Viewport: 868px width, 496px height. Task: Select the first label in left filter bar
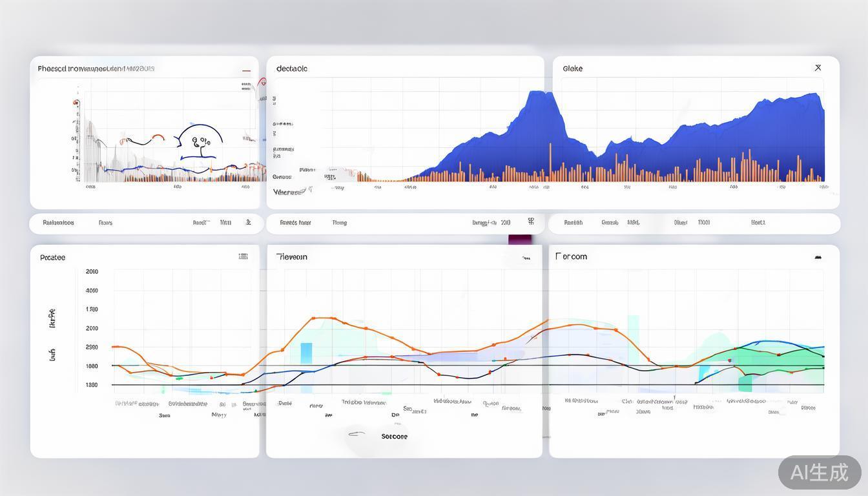pyautogui.click(x=58, y=223)
